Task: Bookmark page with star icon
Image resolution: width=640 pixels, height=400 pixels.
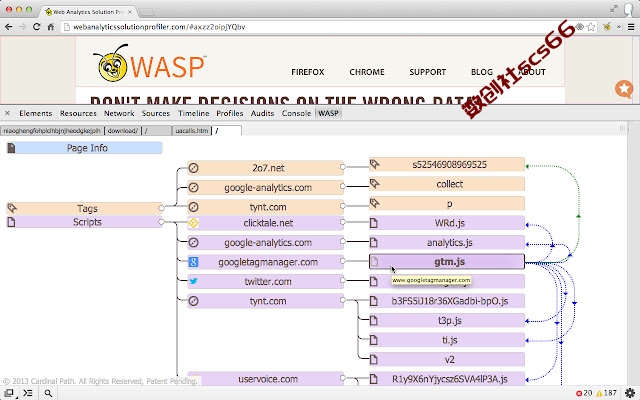Action: pos(591,27)
